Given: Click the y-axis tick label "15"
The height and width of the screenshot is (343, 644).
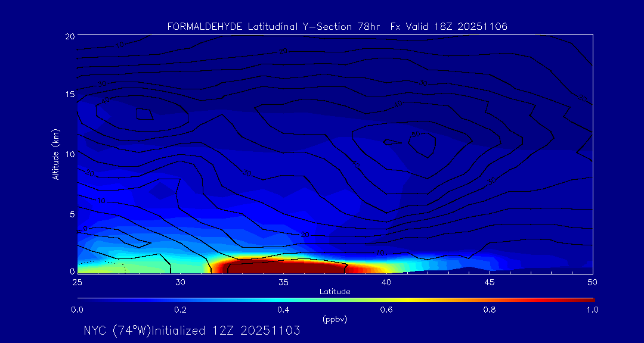Looking at the screenshot, I should (69, 94).
